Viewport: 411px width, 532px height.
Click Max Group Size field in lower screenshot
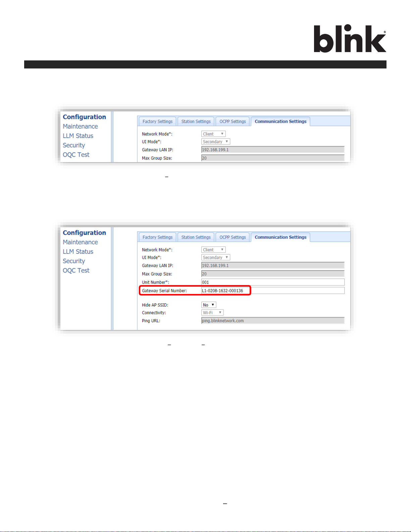pyautogui.click(x=273, y=274)
